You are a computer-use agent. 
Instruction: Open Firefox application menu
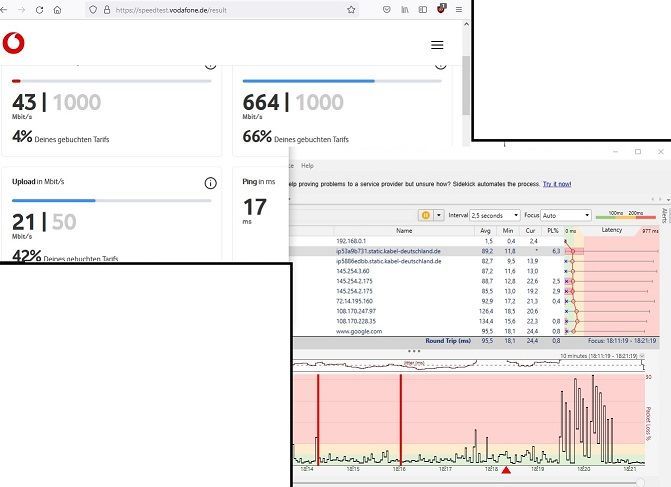(459, 9)
